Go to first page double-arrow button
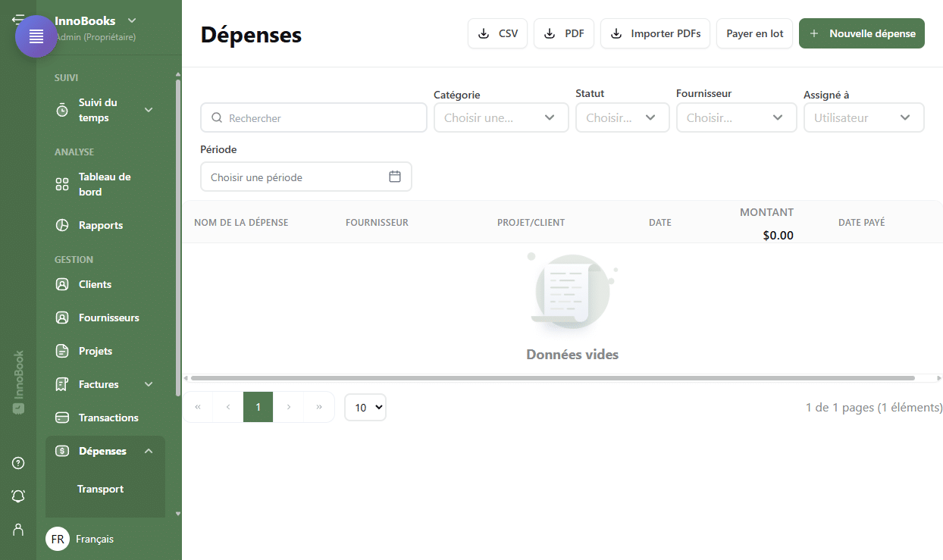943x560 pixels. tap(198, 407)
